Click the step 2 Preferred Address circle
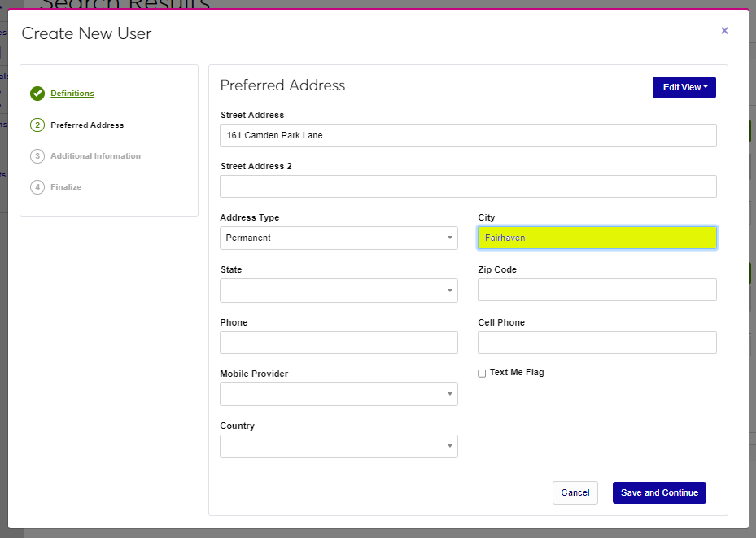Screen dimensions: 756x538 [37, 125]
